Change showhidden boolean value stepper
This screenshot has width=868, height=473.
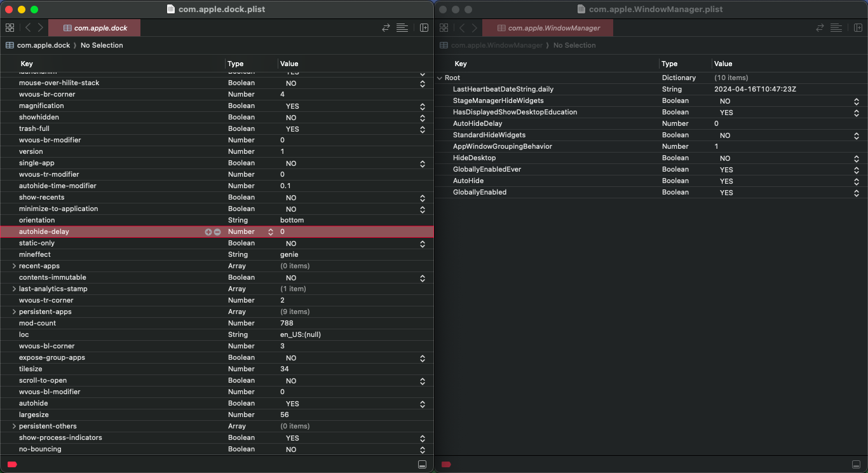point(423,118)
